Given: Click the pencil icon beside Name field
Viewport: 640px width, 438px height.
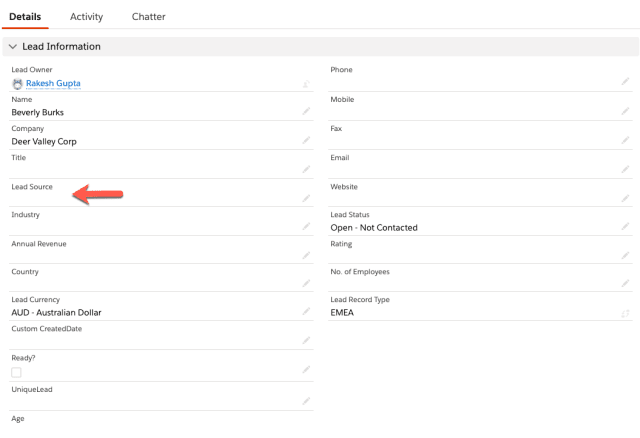Looking at the screenshot, I should point(306,111).
